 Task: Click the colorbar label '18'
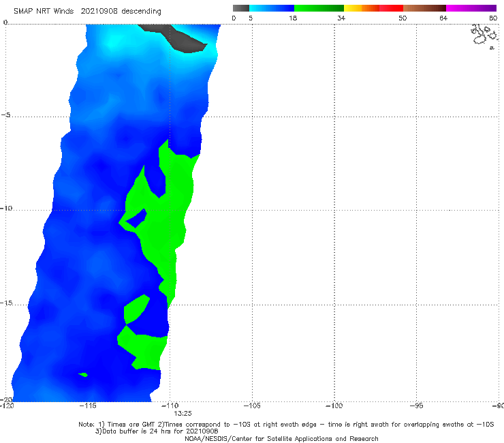(293, 18)
